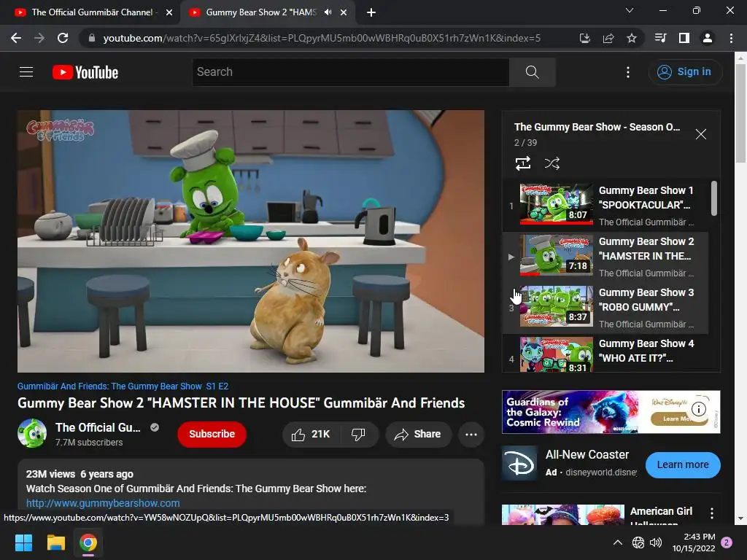Open the American Girl Halloween thumbnail
Image resolution: width=747 pixels, height=560 pixels.
coord(563,515)
